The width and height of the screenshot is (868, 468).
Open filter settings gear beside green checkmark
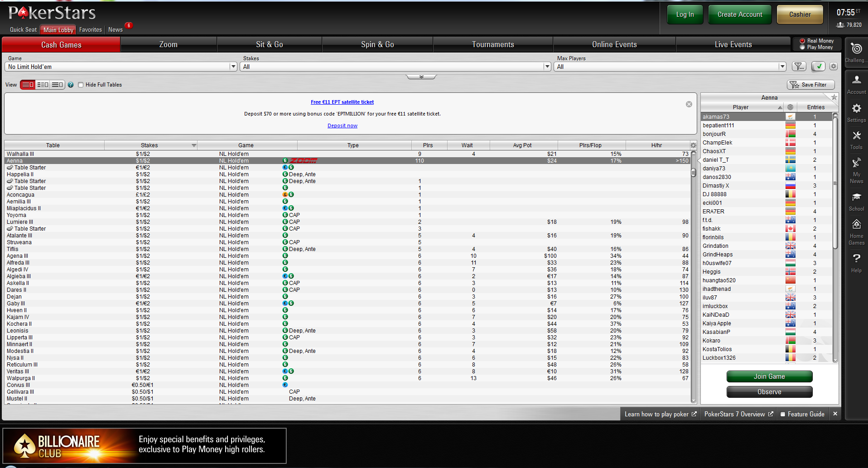coord(834,67)
